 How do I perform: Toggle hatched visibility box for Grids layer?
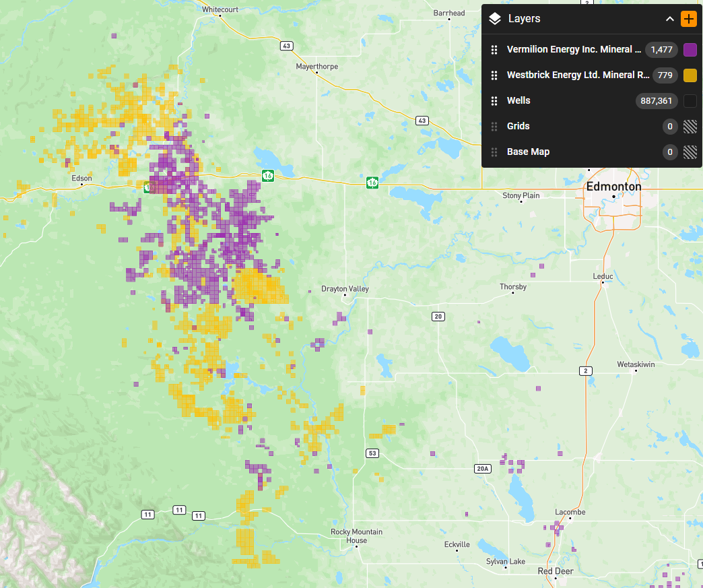(x=690, y=127)
